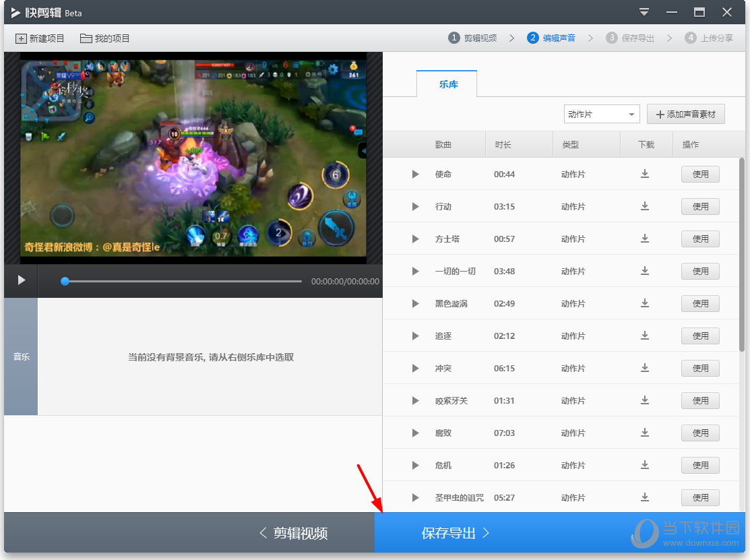Use the song 使命
This screenshot has width=750, height=560.
[700, 174]
